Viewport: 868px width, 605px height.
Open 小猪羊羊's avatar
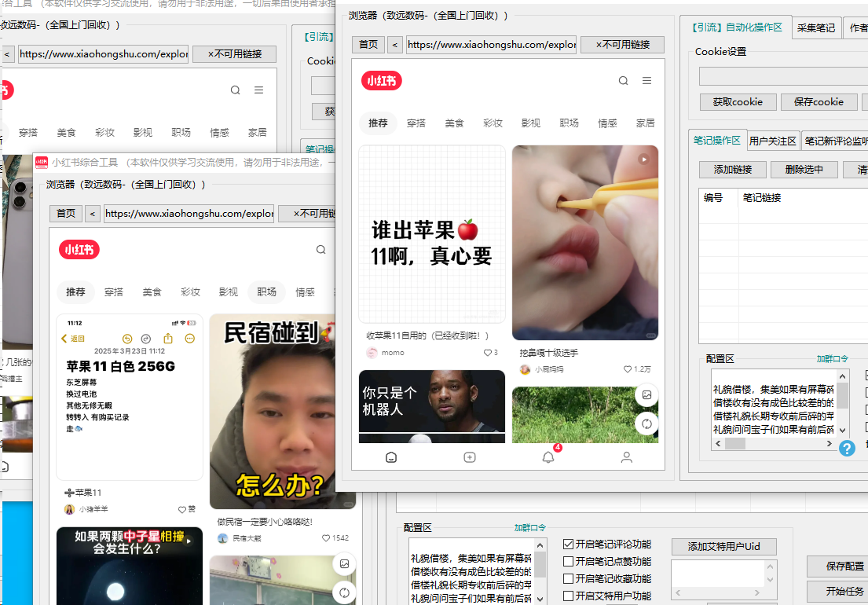(x=69, y=509)
